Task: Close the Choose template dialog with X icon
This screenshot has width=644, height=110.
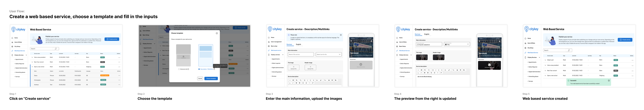Action: point(217,33)
